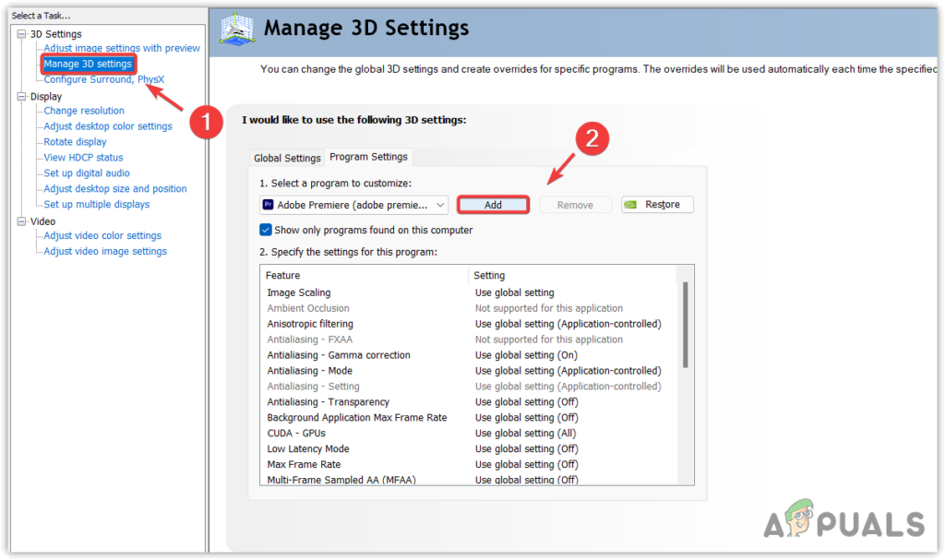Collapse the Video tree node
The width and height of the screenshot is (945, 560).
coord(22,221)
